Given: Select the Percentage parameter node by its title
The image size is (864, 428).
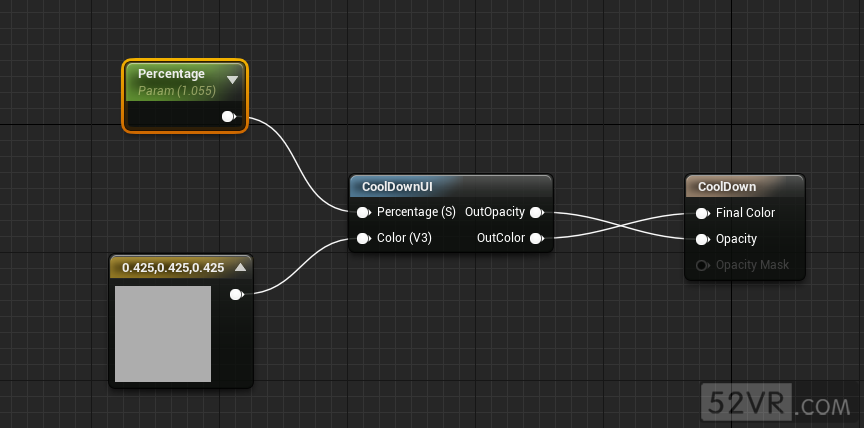Looking at the screenshot, I should pyautogui.click(x=171, y=74).
